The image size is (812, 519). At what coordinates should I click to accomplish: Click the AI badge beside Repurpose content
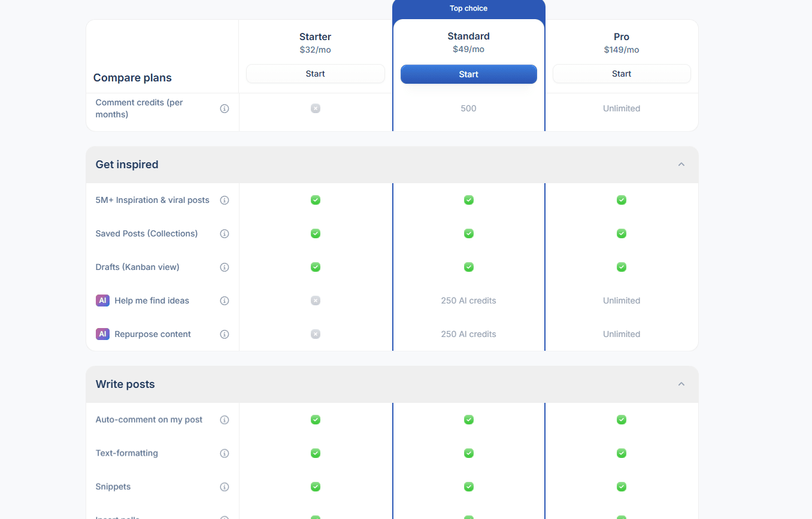pyautogui.click(x=102, y=334)
